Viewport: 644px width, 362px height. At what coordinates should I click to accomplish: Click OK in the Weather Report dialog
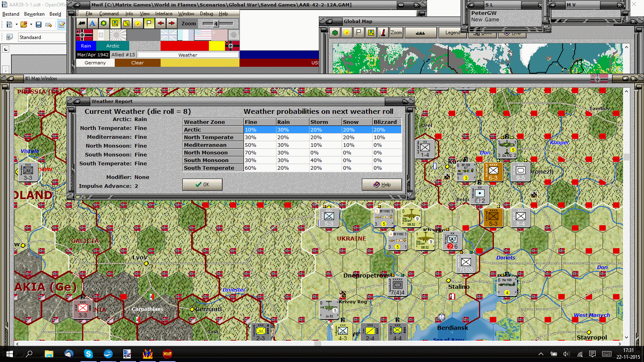pyautogui.click(x=202, y=185)
